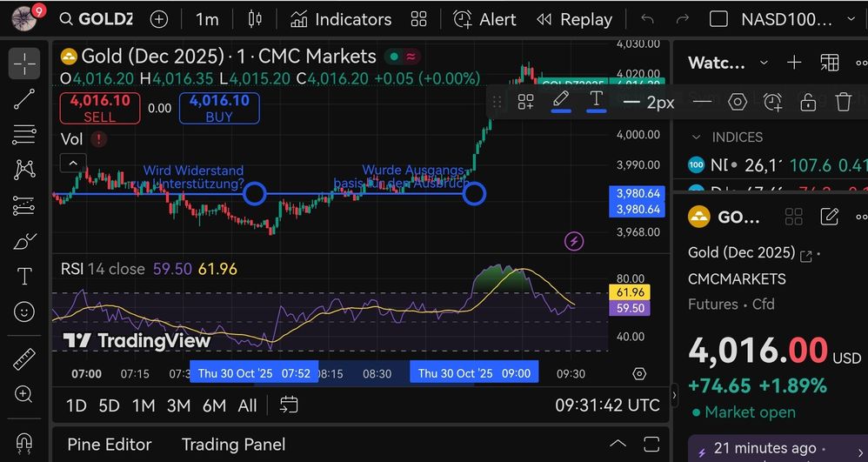Undo the last chart action
Viewport: 868px width, 462px height.
pos(647,19)
